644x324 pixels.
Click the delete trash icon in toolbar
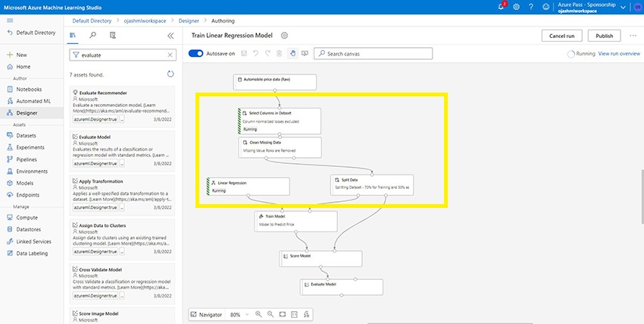pyautogui.click(x=279, y=53)
